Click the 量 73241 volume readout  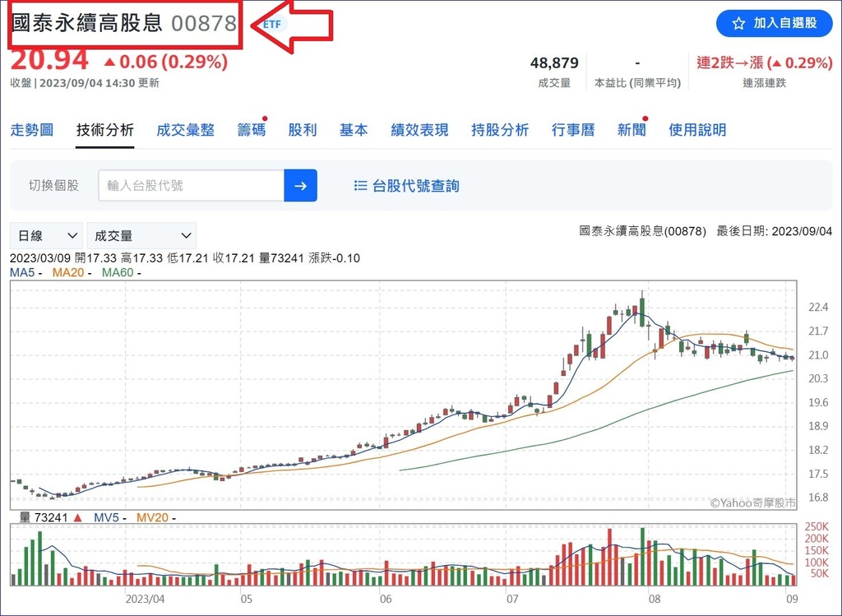pyautogui.click(x=44, y=517)
